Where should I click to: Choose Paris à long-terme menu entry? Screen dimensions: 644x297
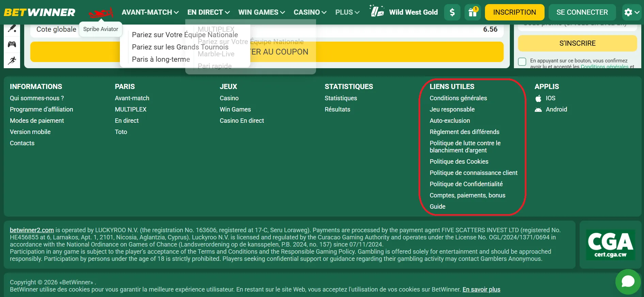coord(161,59)
